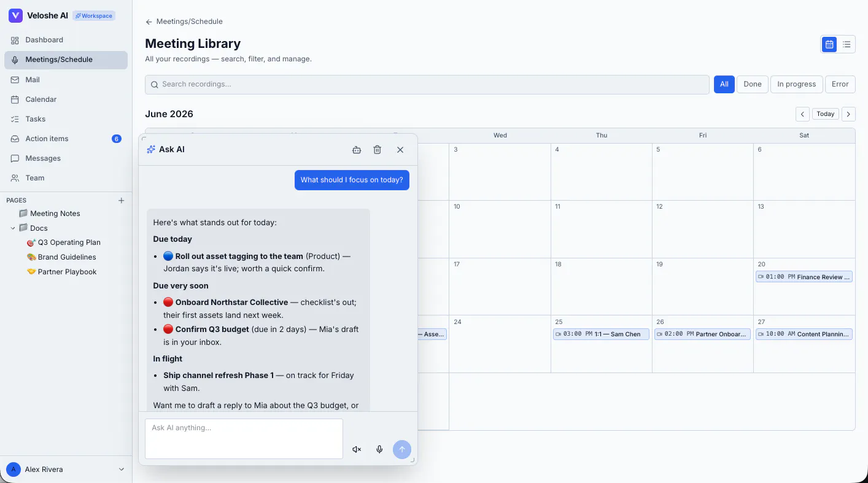The width and height of the screenshot is (868, 483).
Task: Click the calendar icon beside Calendar
Action: pos(15,99)
